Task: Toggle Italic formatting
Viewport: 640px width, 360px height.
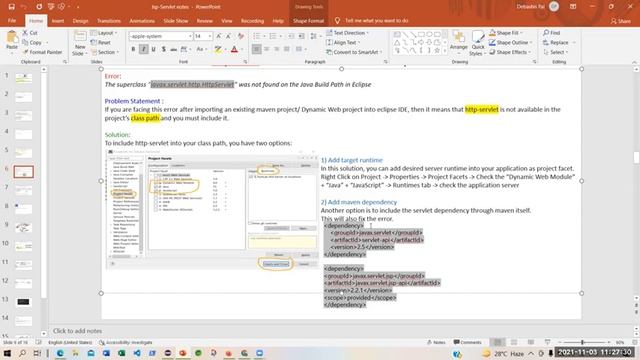Action: coord(144,49)
